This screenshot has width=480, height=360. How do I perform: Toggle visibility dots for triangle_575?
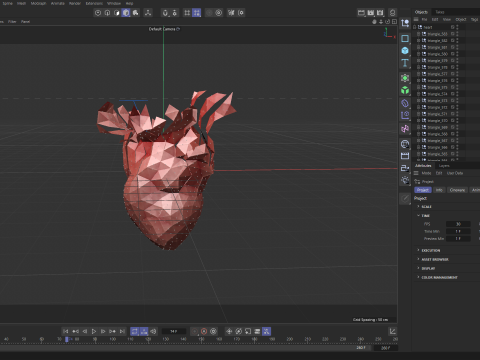(x=457, y=87)
